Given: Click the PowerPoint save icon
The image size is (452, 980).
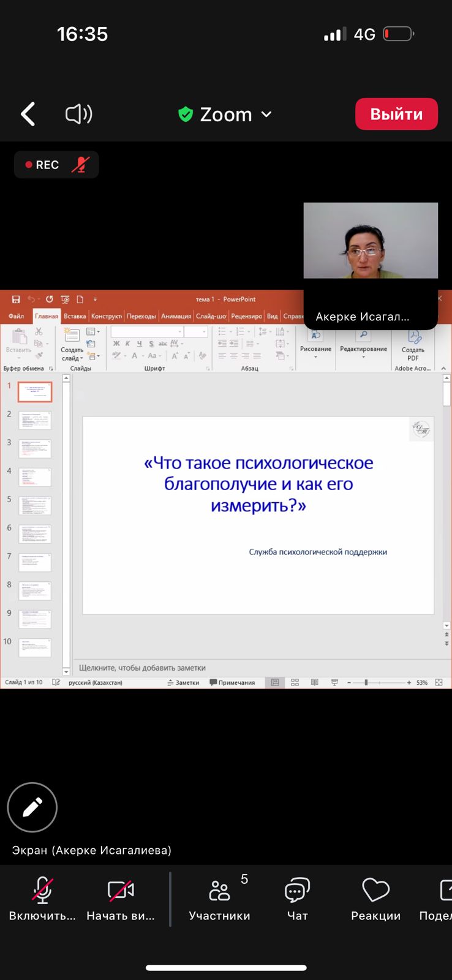Looking at the screenshot, I should pos(16,300).
